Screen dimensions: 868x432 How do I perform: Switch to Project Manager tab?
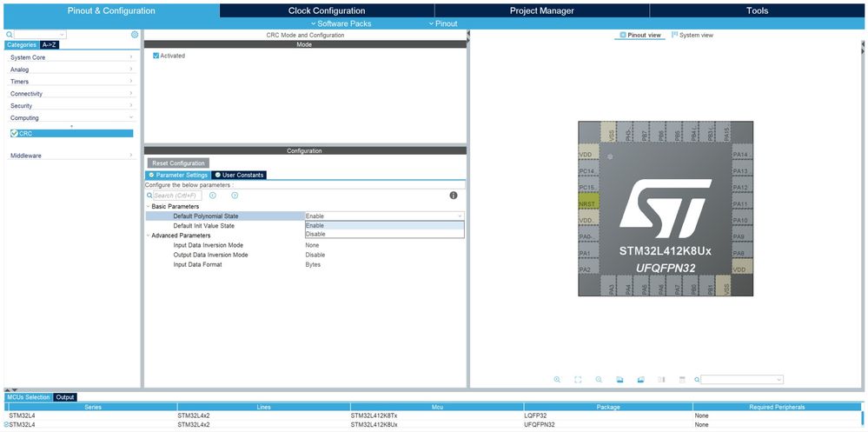click(541, 10)
